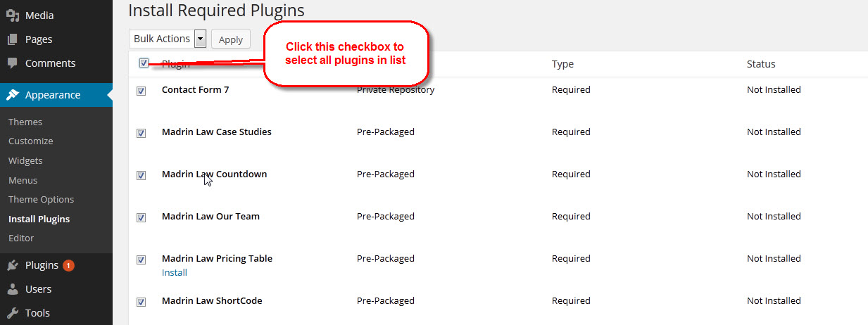Uncheck the Madrin Law Our Team checkbox
This screenshot has width=868, height=325.
(141, 217)
